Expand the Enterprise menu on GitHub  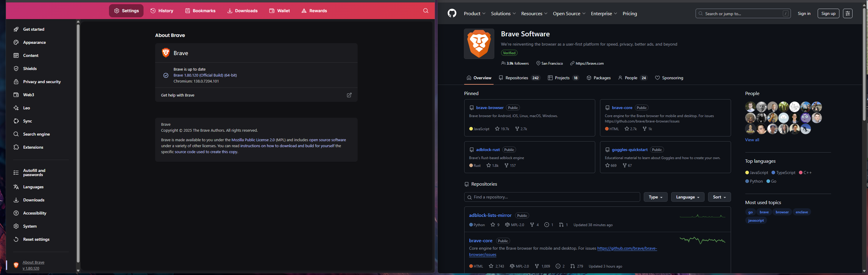click(604, 14)
